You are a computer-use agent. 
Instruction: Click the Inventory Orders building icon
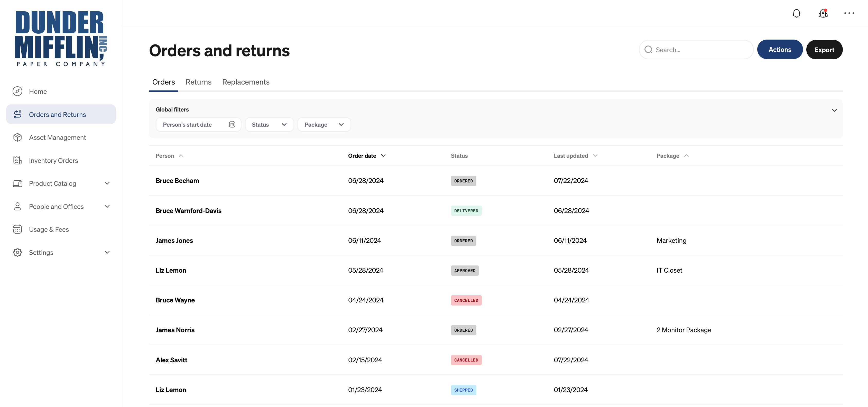17,160
